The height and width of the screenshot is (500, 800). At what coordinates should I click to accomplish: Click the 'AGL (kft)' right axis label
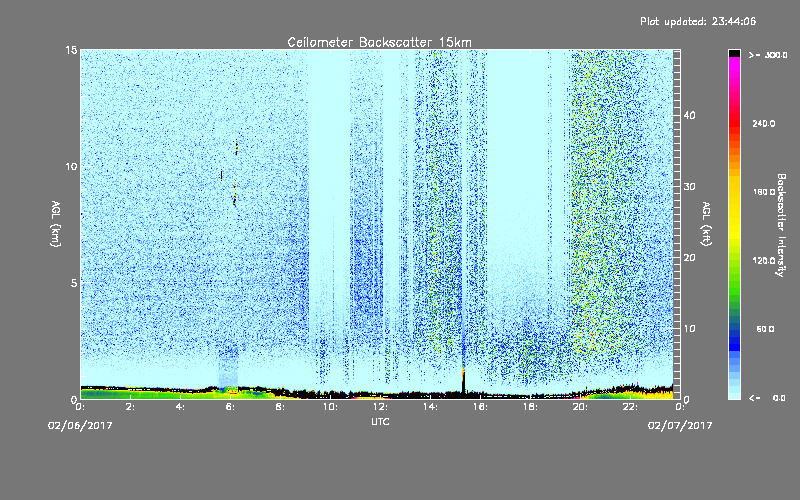pos(706,224)
